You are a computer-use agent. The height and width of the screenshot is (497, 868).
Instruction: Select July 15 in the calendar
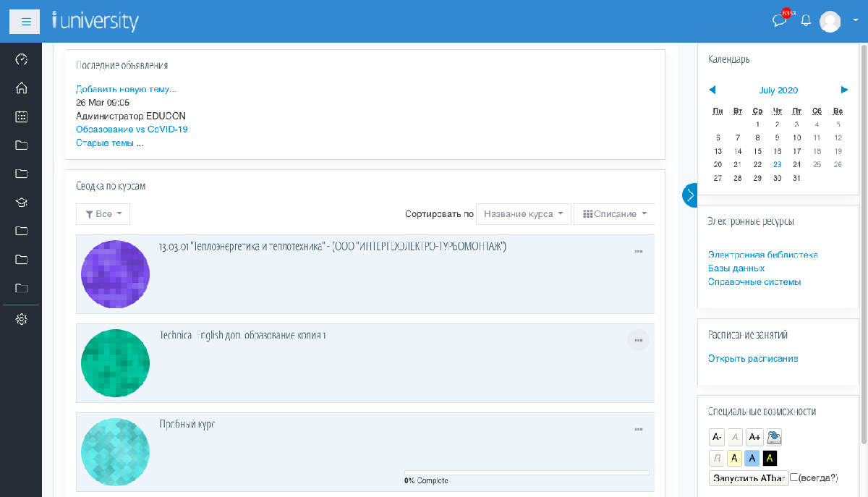tap(757, 151)
